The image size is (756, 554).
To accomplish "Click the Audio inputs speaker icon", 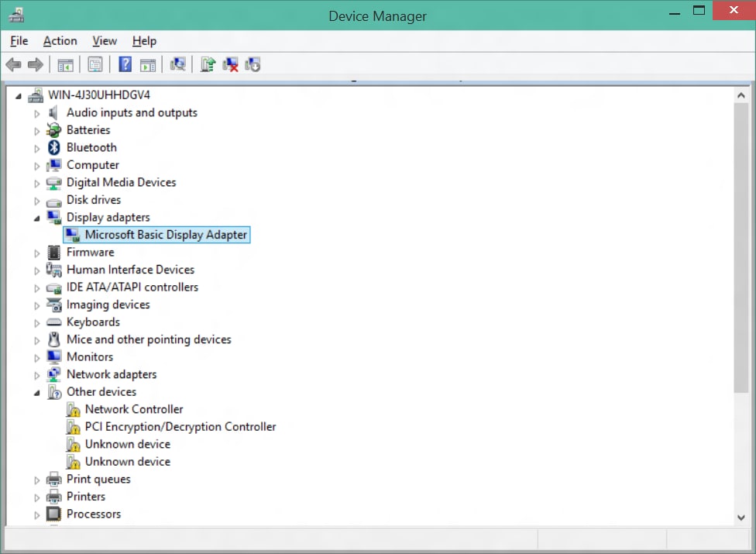I will pyautogui.click(x=53, y=112).
